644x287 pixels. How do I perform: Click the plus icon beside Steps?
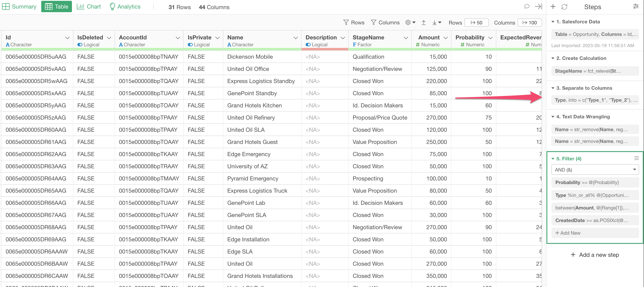coord(553,7)
